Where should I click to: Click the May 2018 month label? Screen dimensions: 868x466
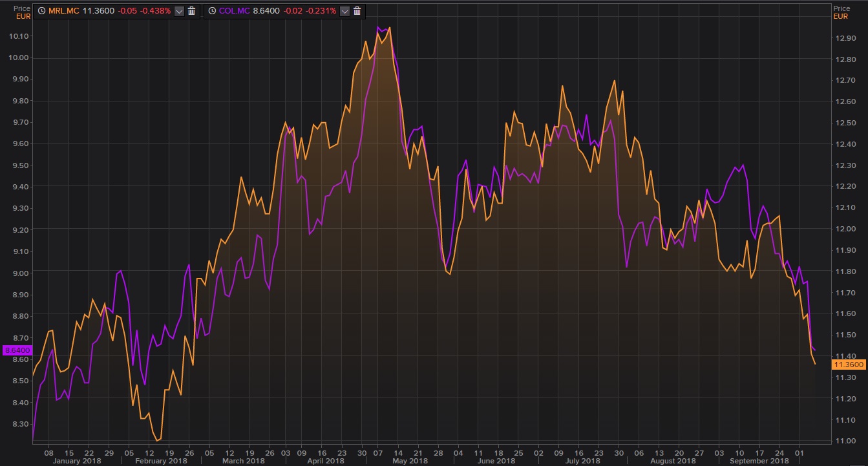coord(411,461)
